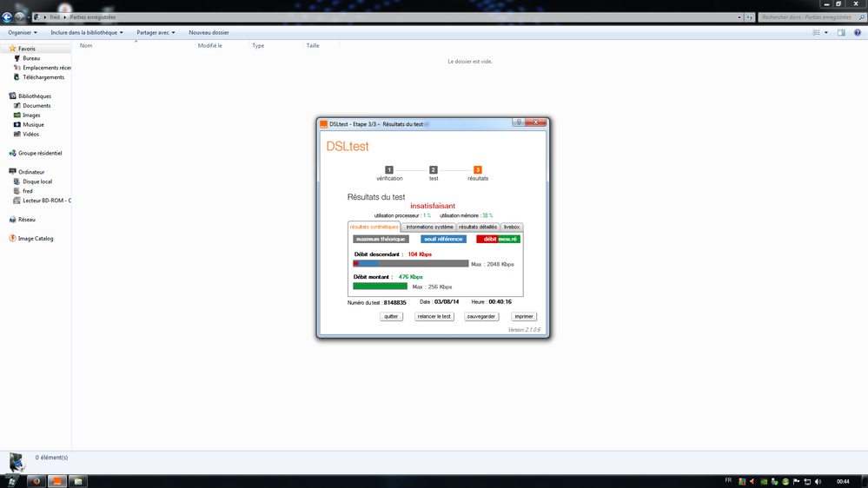Image resolution: width=868 pixels, height=488 pixels.
Task: Click the "fred" breadcrumb in address bar
Action: 54,17
